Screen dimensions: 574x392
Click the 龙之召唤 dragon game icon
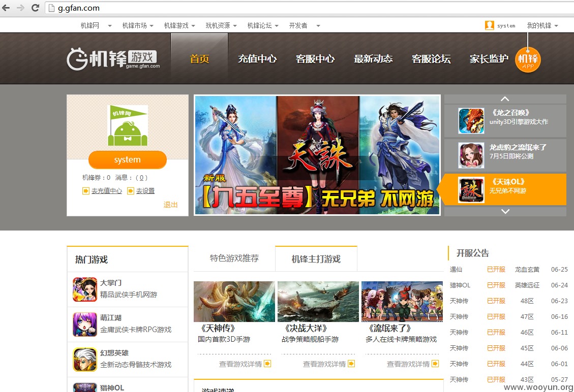(x=471, y=121)
